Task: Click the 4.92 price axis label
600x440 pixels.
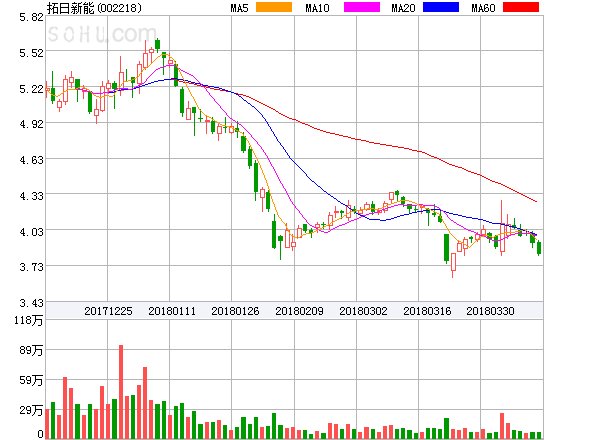Action: 31,124
